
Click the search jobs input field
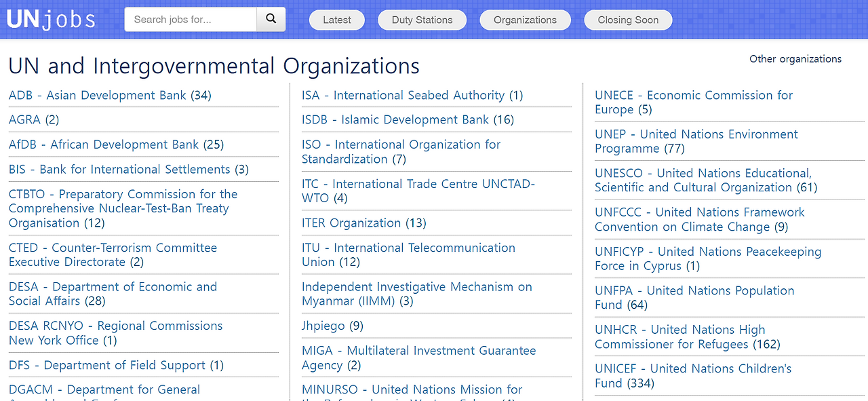click(x=190, y=19)
